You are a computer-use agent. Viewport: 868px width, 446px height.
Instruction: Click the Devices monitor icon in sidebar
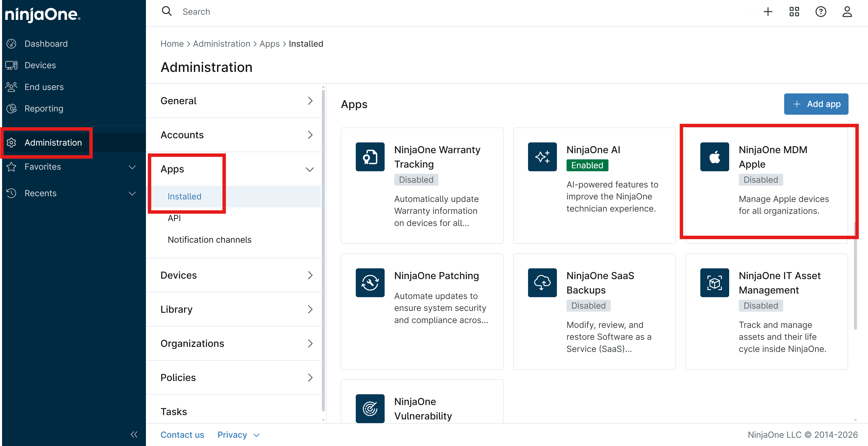pyautogui.click(x=11, y=65)
